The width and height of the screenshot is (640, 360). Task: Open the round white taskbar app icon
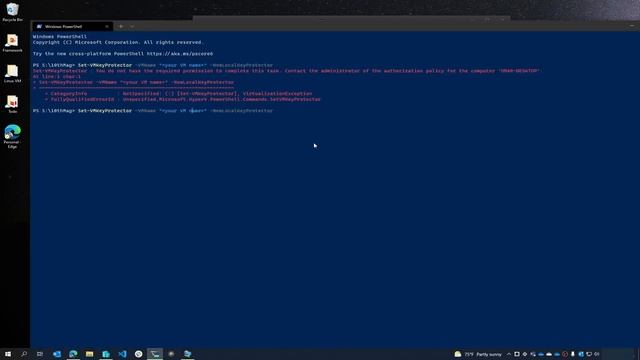pos(138,354)
